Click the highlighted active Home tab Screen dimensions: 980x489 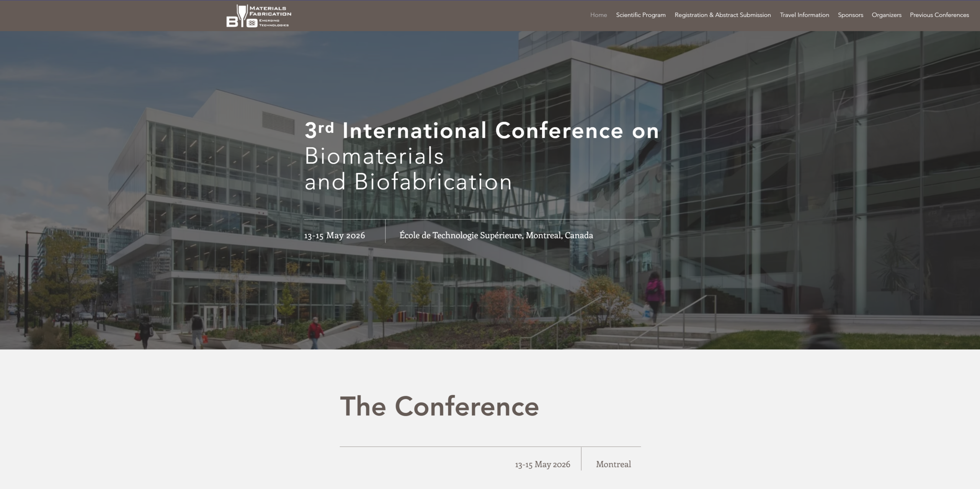point(598,15)
